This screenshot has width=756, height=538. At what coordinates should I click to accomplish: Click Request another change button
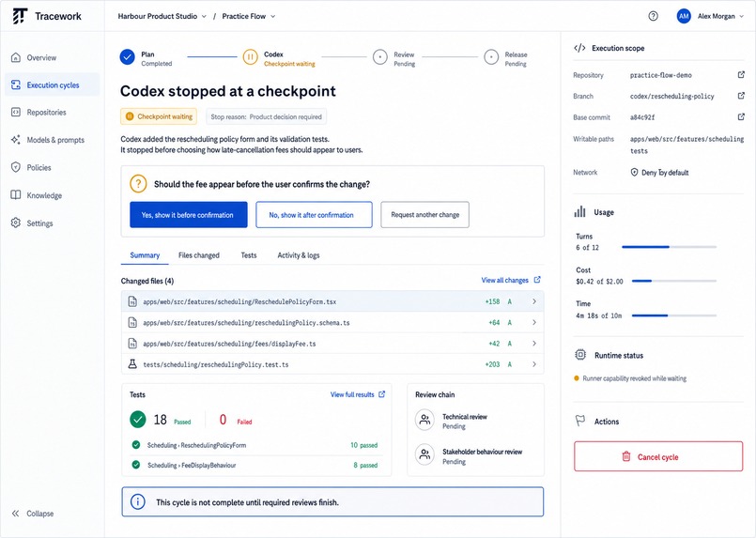coord(424,214)
